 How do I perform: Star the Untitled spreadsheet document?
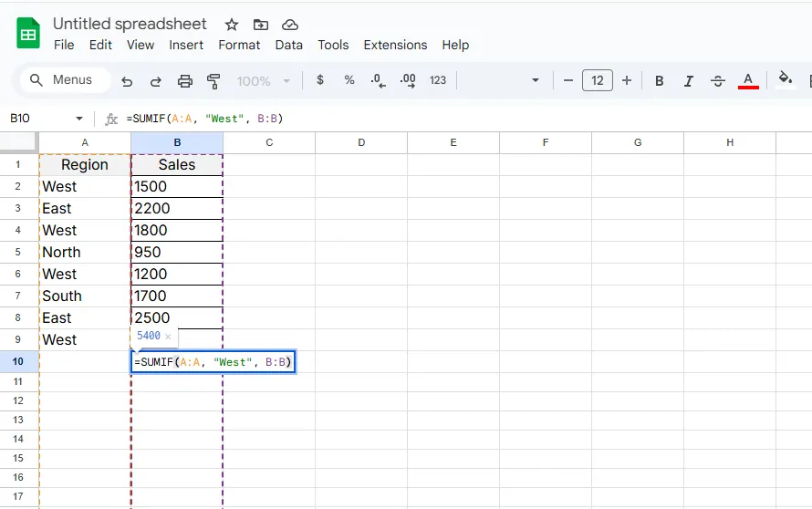pyautogui.click(x=232, y=25)
